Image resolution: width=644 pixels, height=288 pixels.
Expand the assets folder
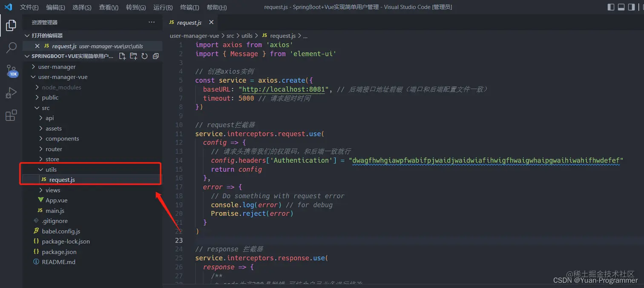92,128
